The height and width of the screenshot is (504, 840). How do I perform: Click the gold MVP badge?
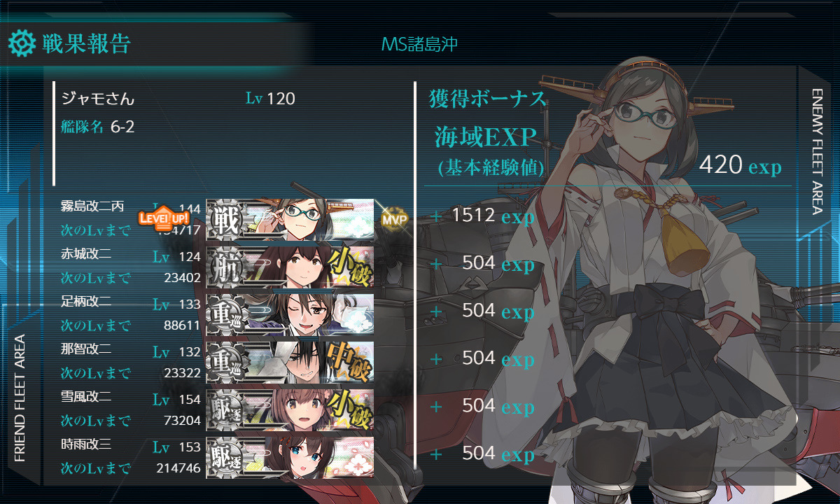click(x=394, y=220)
